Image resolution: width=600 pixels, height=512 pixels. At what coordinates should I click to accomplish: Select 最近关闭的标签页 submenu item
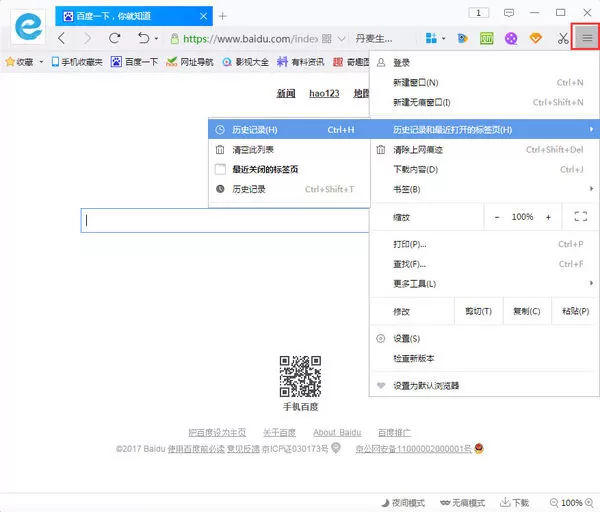click(289, 169)
